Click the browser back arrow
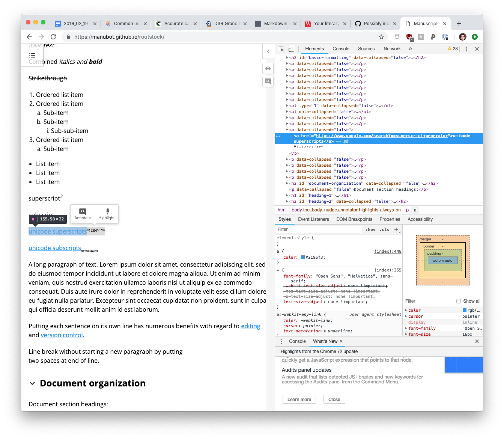The width and height of the screenshot is (504, 439). pos(29,37)
